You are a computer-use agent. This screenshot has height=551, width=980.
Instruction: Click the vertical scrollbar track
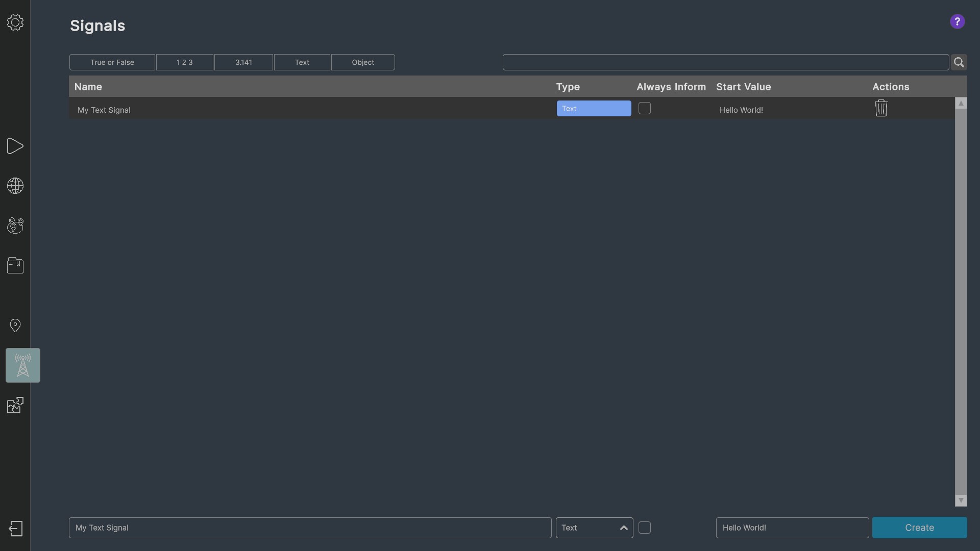[961, 302]
